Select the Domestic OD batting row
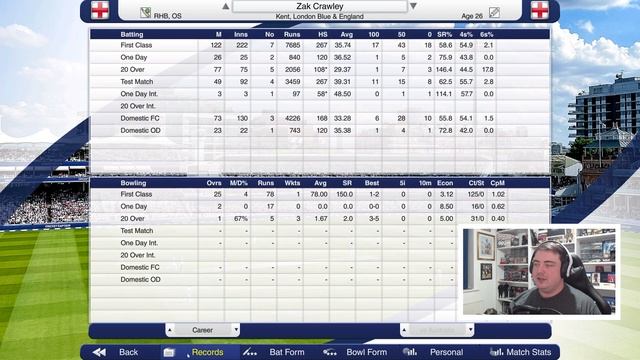Viewport: 640px width, 360px height. (320, 131)
